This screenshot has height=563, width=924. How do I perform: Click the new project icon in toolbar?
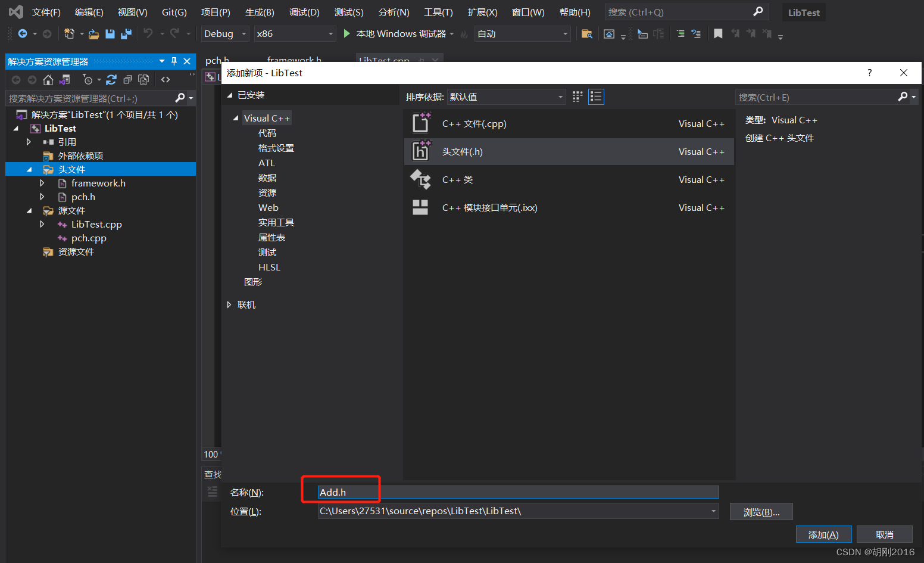coord(69,34)
